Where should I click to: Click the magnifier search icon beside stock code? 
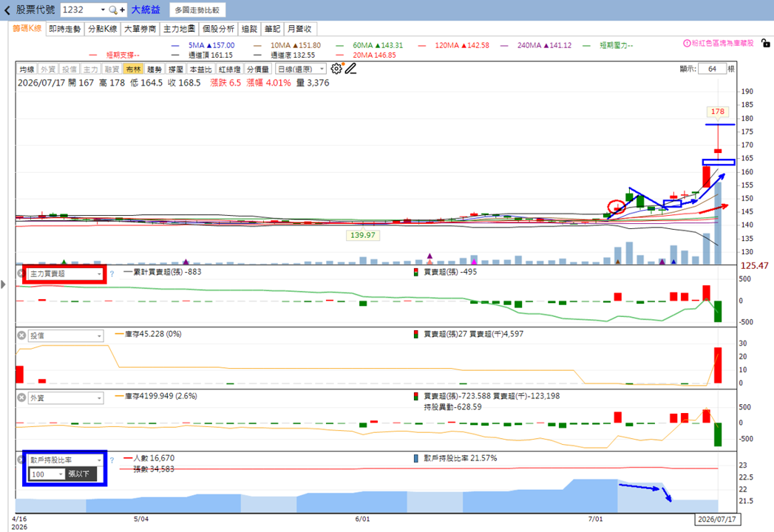113,10
